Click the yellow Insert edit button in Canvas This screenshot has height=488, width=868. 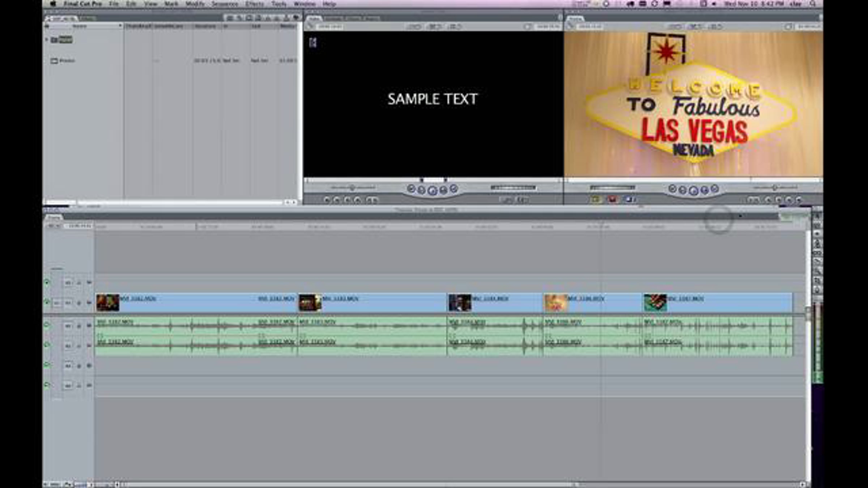(x=595, y=199)
